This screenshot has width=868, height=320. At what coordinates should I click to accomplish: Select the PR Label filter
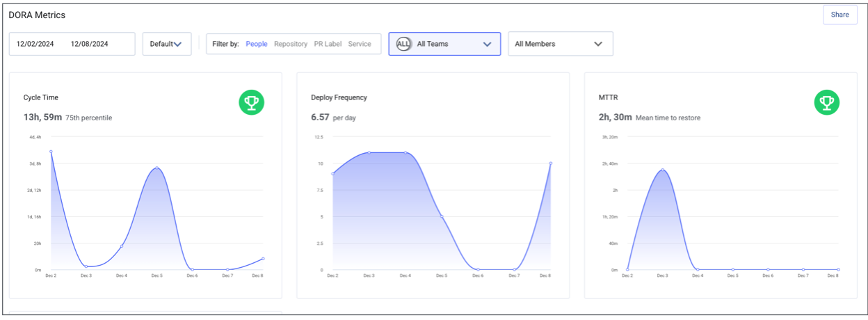328,44
